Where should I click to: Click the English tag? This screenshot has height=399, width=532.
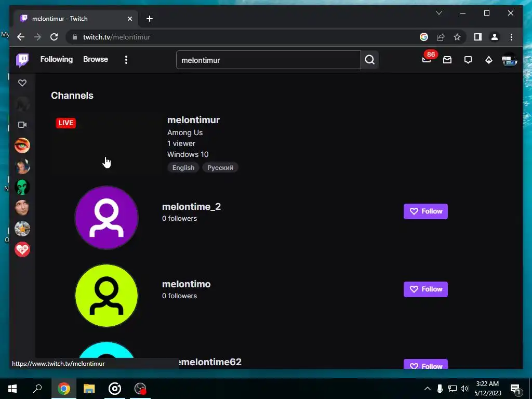point(183,168)
